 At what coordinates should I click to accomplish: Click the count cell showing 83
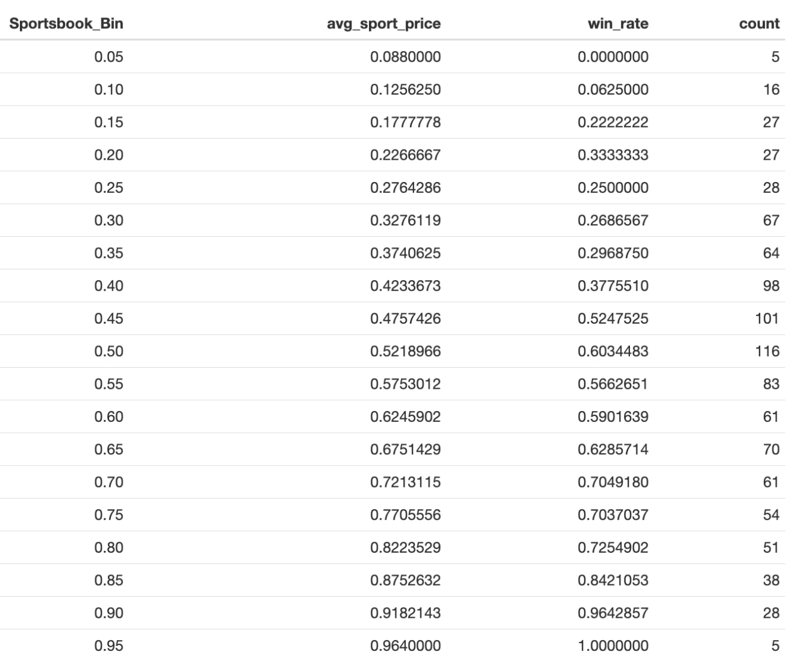(x=770, y=384)
